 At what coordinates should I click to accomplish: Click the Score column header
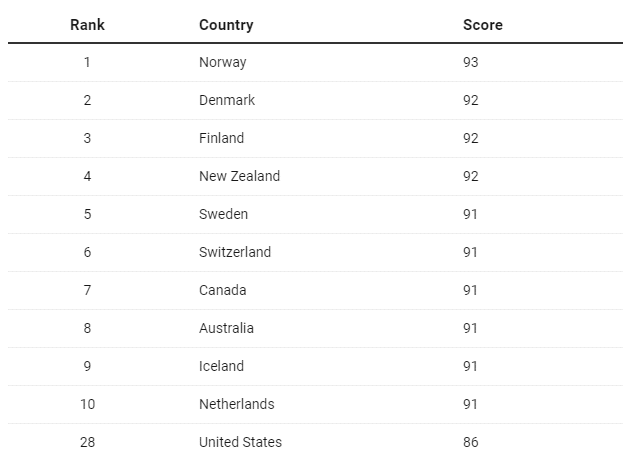tap(482, 24)
